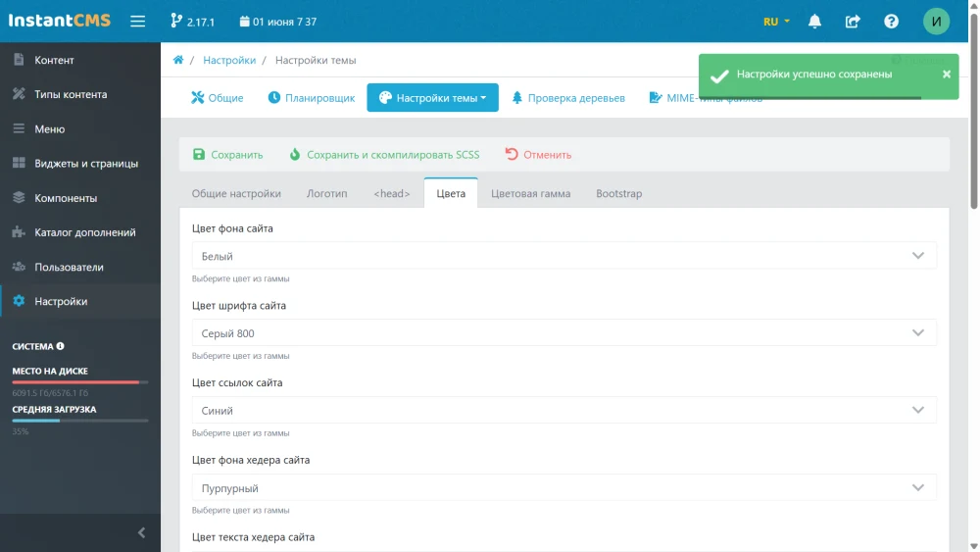Viewport: 980px width, 552px height.
Task: Open the Цвет ссылок сайта dropdown
Action: 563,410
